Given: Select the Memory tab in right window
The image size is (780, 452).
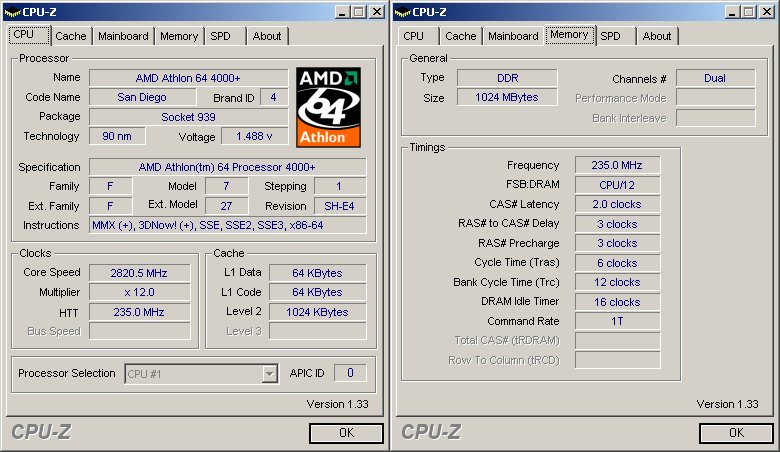Looking at the screenshot, I should (x=570, y=35).
